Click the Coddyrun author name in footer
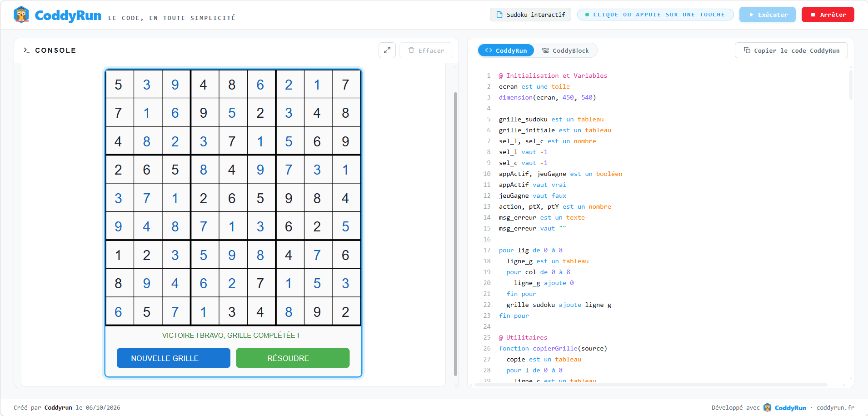Viewport: 868px width, 416px height. [x=58, y=408]
